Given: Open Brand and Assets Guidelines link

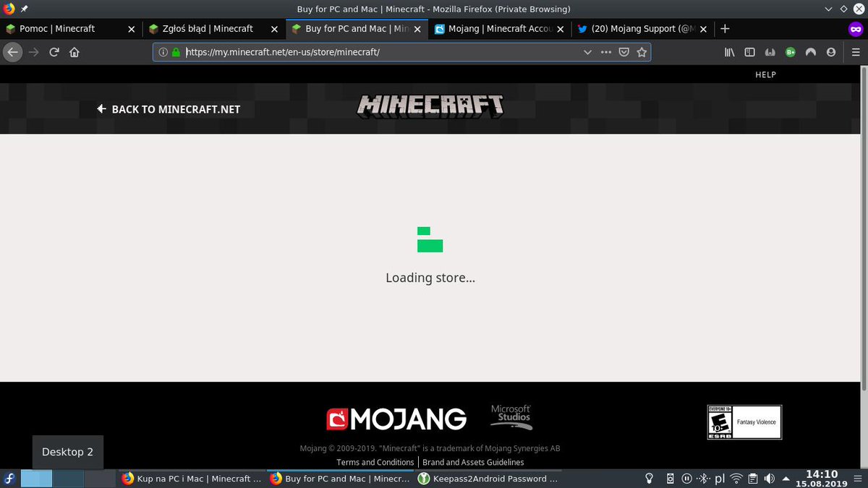Looking at the screenshot, I should [473, 462].
